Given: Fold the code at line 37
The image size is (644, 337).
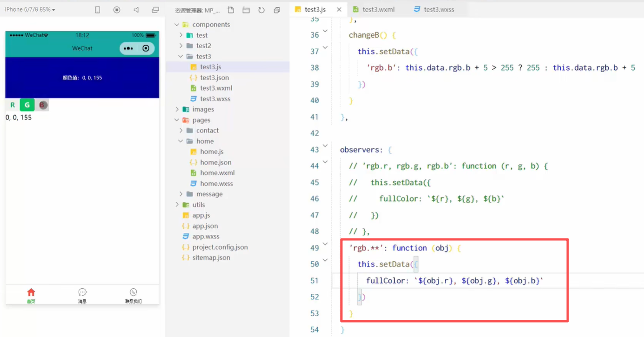Looking at the screenshot, I should 325,47.
